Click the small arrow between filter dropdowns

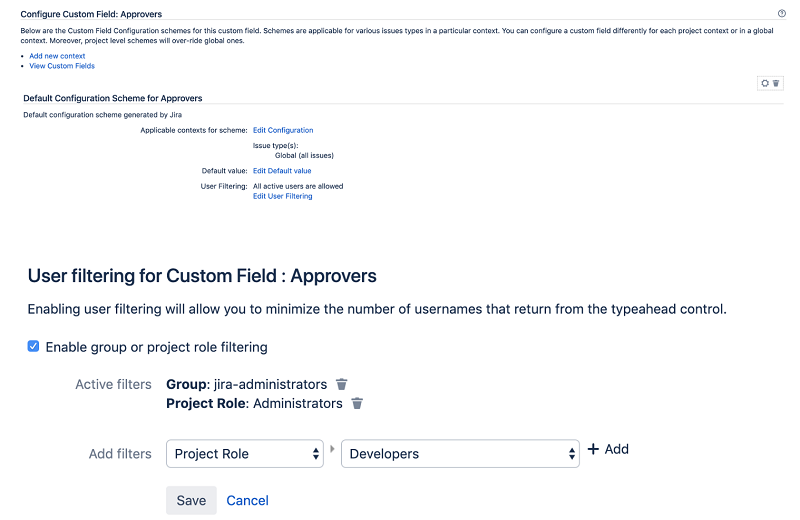[x=333, y=449]
